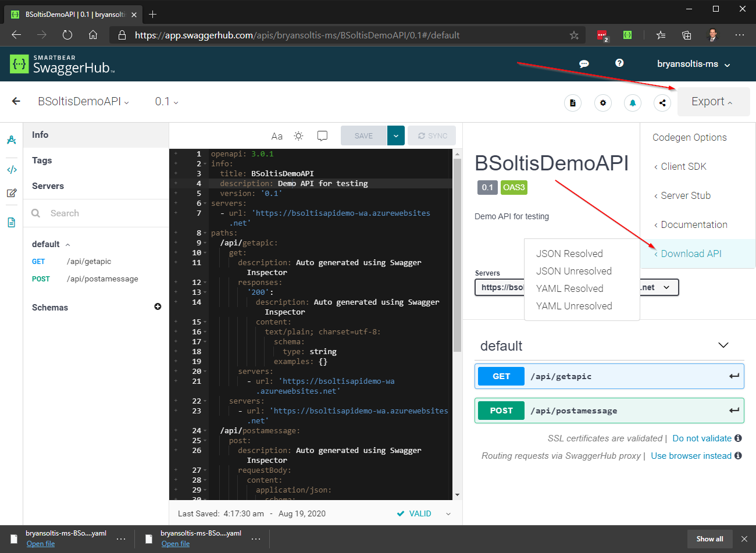Choose YAML Resolved download option
Viewport: 756px width, 553px height.
point(569,288)
